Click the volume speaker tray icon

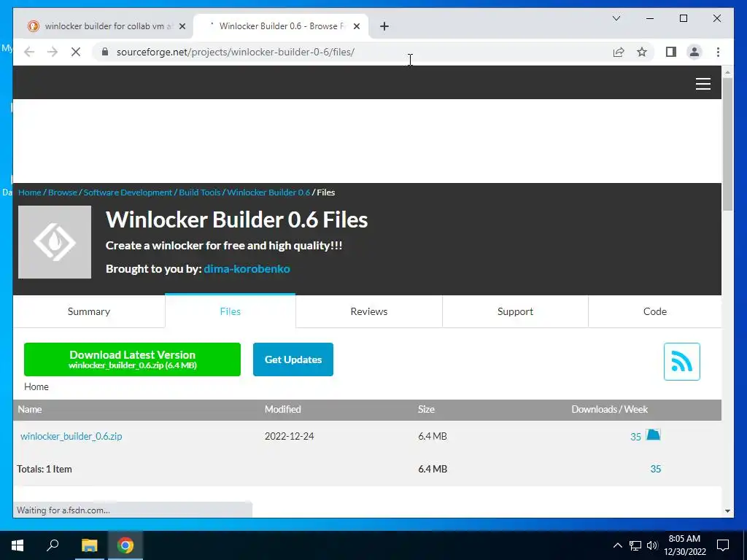pos(652,545)
